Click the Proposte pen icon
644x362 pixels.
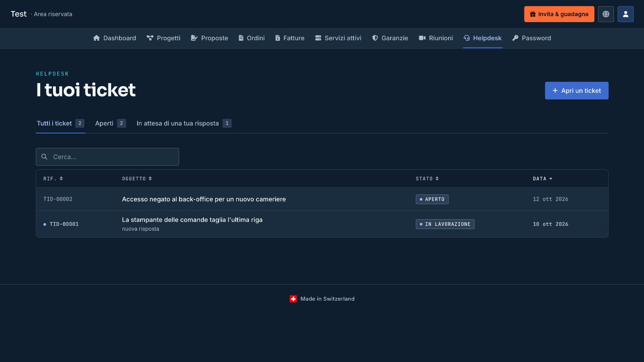(194, 38)
